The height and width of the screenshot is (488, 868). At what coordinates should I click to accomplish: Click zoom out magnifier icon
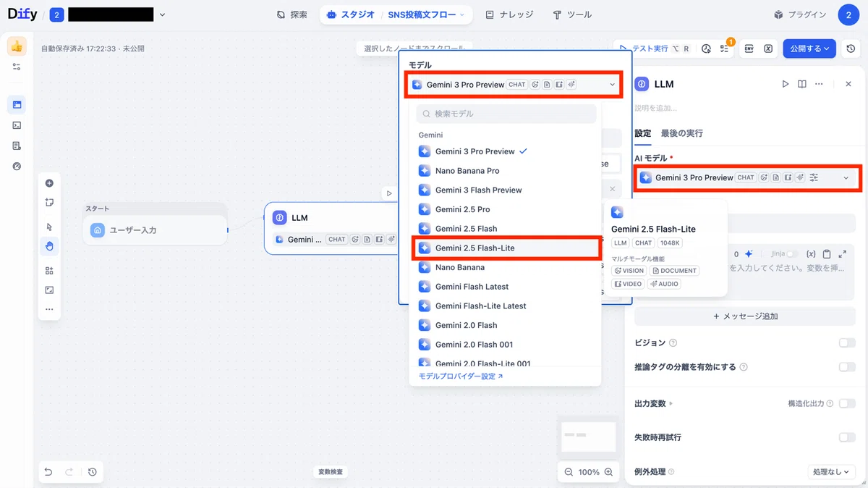(569, 472)
